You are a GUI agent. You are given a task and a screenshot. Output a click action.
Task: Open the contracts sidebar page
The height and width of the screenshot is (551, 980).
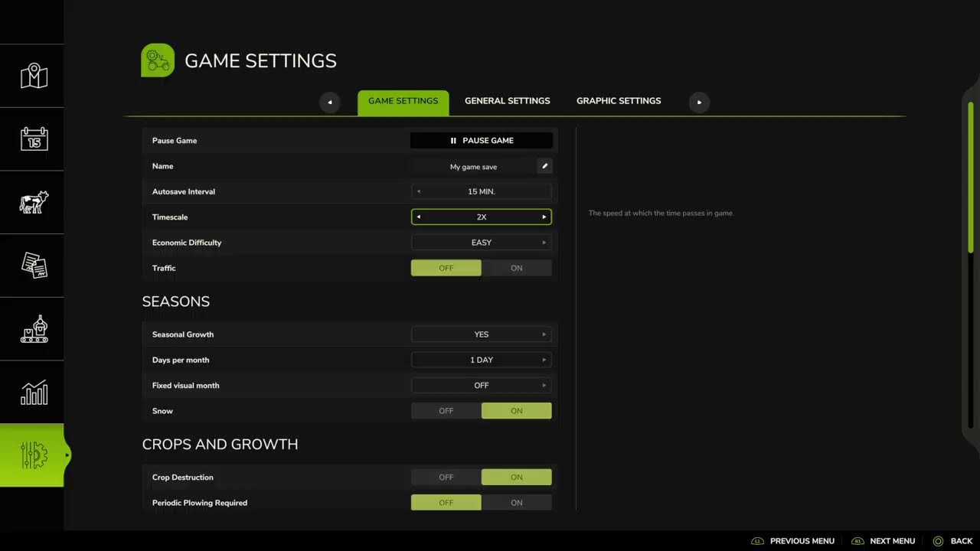pyautogui.click(x=34, y=266)
